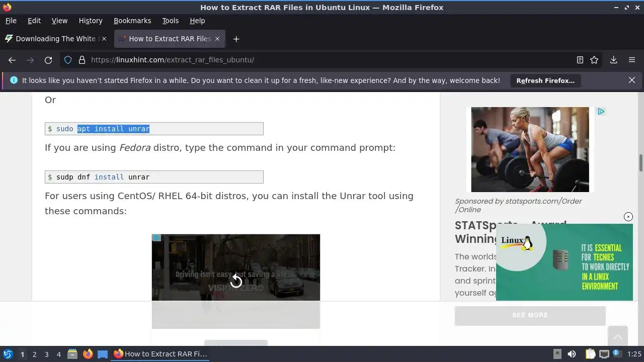644x362 pixels.
Task: Click the show desktop taskbar icon
Action: click(x=103, y=354)
